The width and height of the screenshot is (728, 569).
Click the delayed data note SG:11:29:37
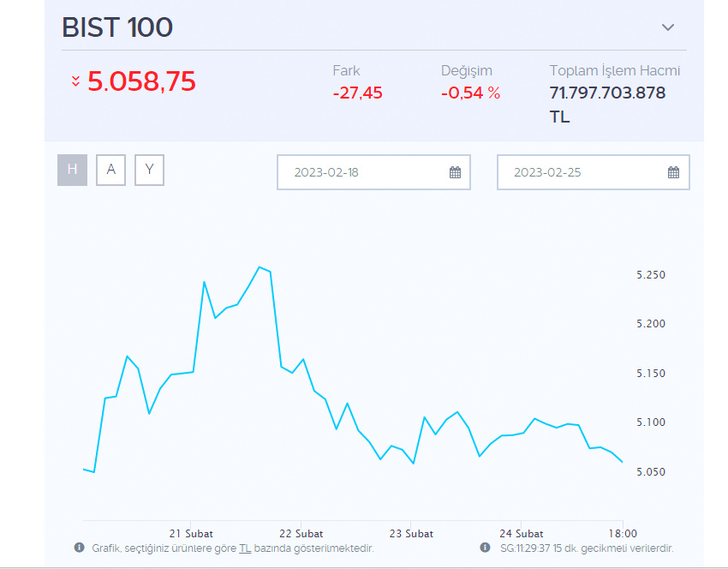click(x=587, y=548)
